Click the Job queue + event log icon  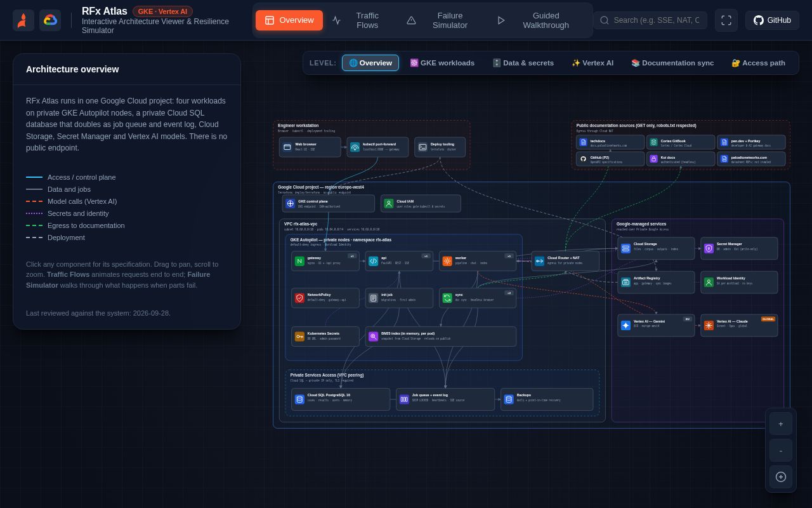tap(404, 399)
